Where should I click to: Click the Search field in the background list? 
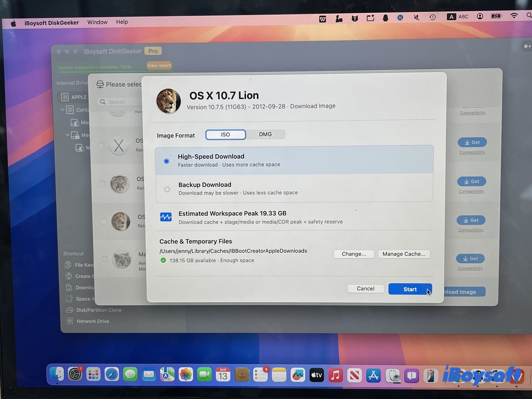[x=119, y=102]
